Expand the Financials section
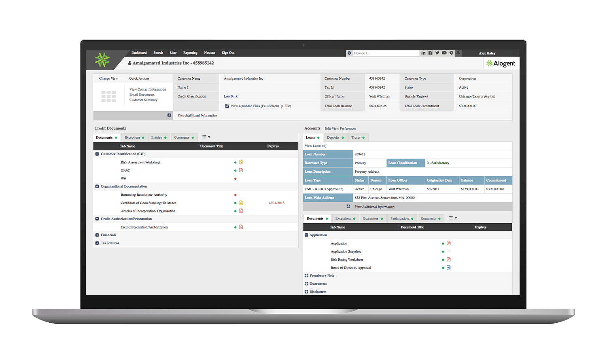 coord(97,235)
